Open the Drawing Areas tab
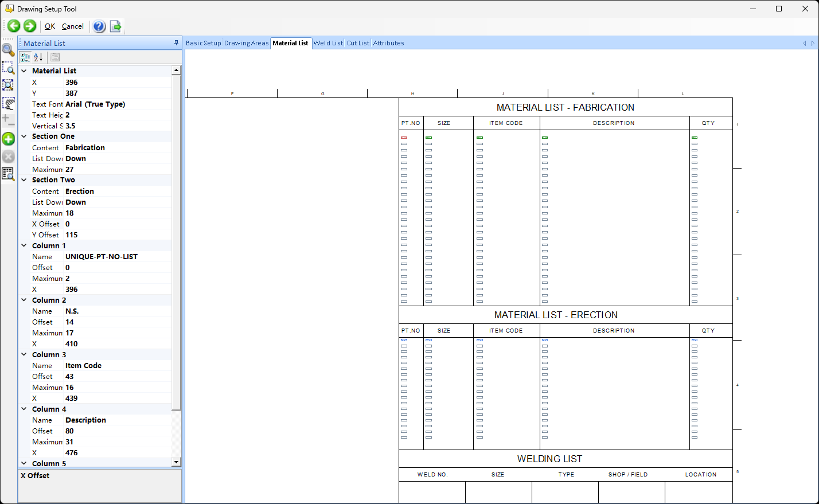 pos(246,43)
